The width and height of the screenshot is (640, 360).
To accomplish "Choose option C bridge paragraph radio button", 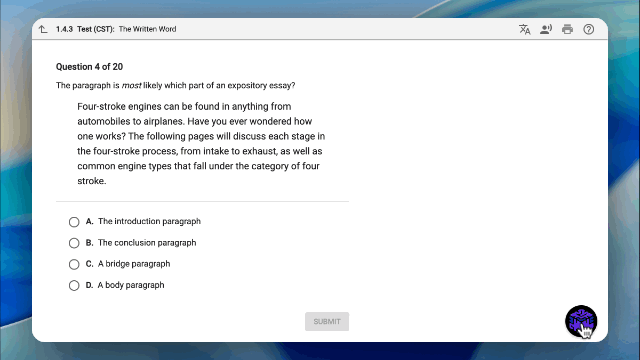I will point(74,264).
